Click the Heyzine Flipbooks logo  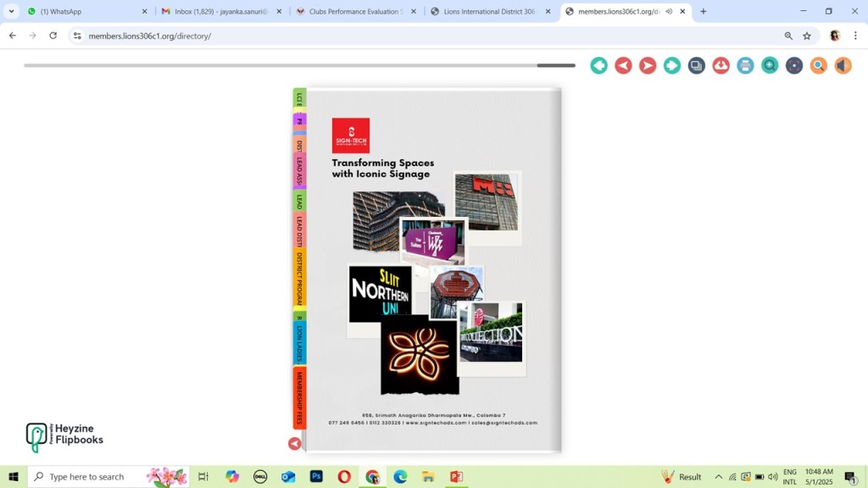coord(64,436)
